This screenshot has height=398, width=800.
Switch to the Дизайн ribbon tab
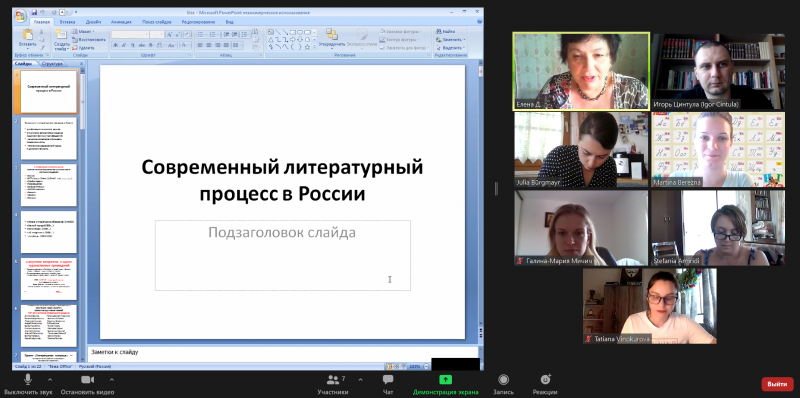(93, 22)
